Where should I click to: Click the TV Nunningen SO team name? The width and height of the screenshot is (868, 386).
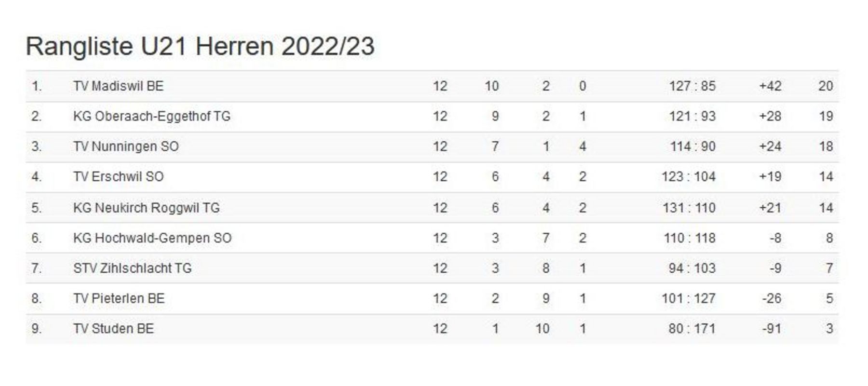tap(126, 146)
